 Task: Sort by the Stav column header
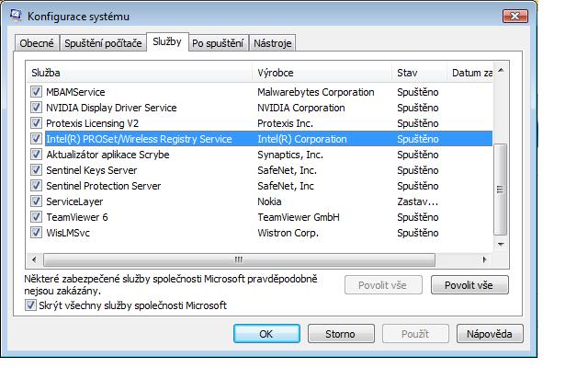pyautogui.click(x=420, y=73)
